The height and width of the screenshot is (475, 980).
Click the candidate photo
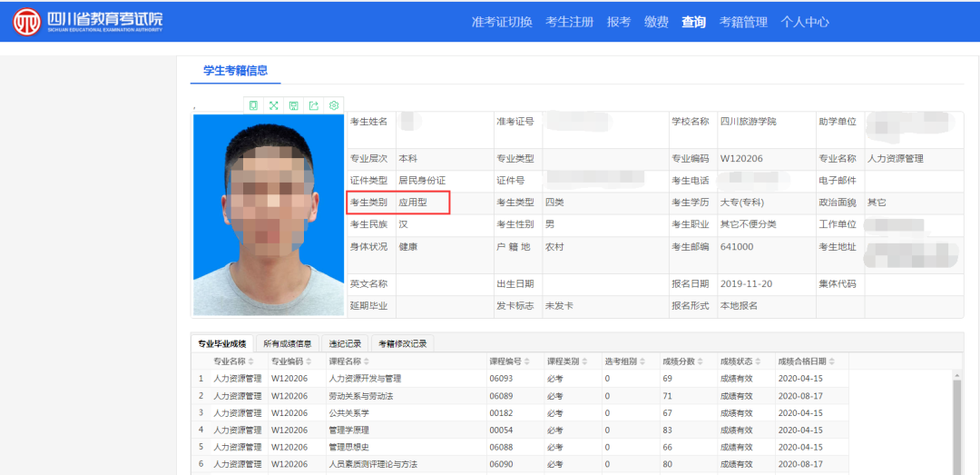click(269, 214)
